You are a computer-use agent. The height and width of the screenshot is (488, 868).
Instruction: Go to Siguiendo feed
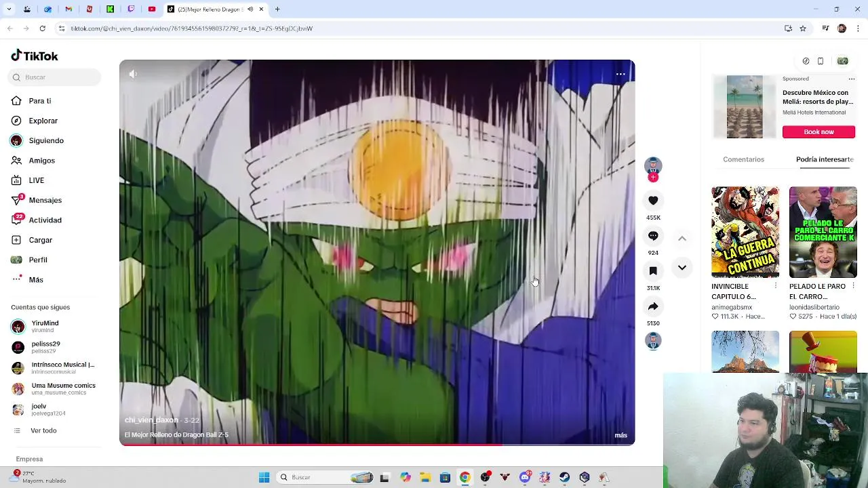tap(46, 140)
